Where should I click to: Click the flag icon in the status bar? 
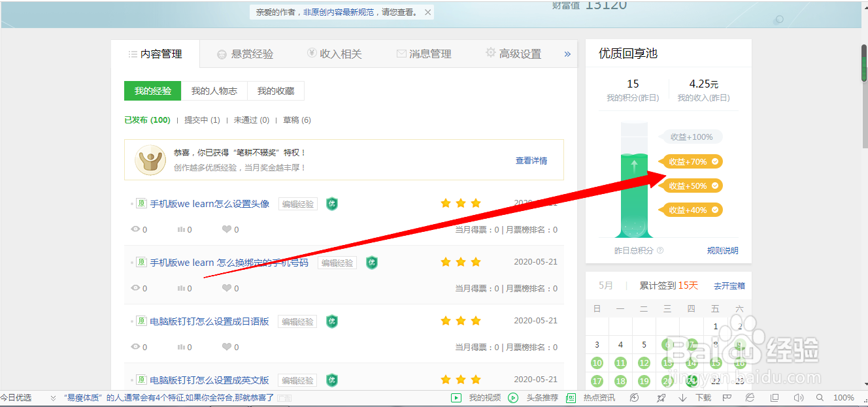click(726, 397)
